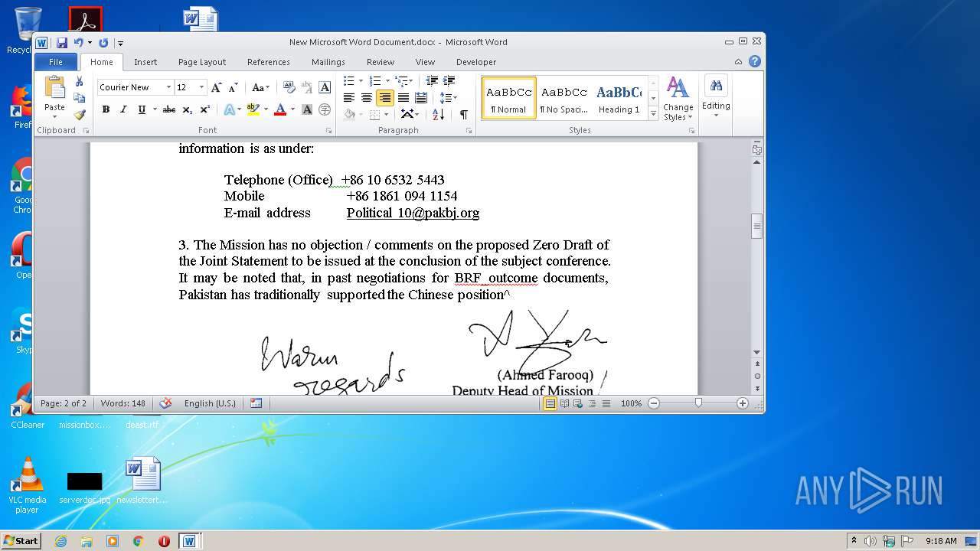Click the Redo icon in Quick Access toolbar

click(x=103, y=43)
